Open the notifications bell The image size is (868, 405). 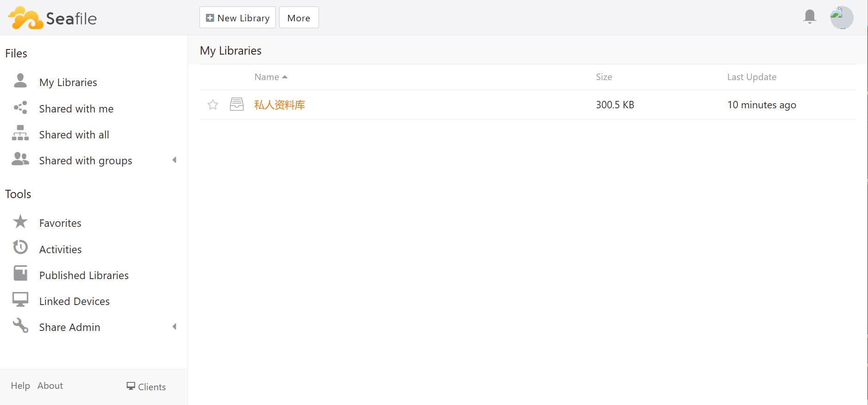[x=810, y=17]
